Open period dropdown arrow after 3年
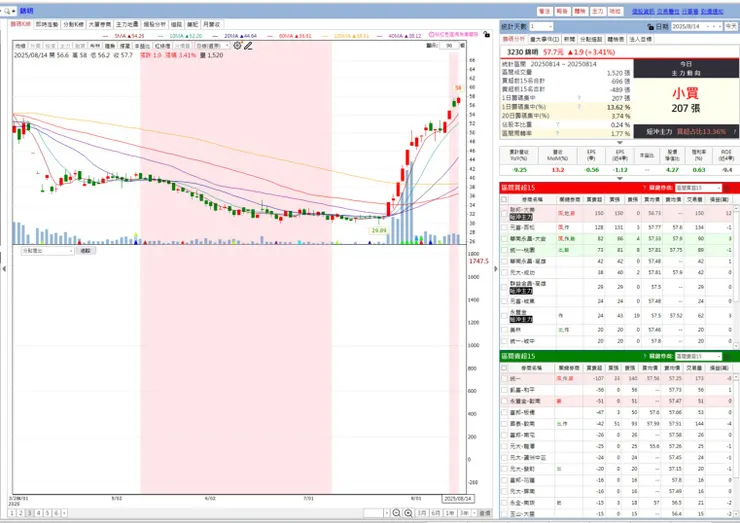Viewport: 740px width, 523px height. pyautogui.click(x=474, y=513)
